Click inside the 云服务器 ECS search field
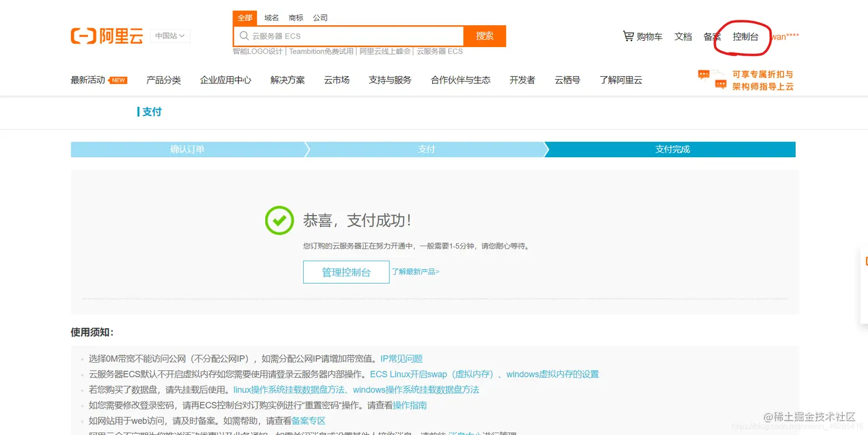This screenshot has height=435, width=868. click(x=344, y=36)
